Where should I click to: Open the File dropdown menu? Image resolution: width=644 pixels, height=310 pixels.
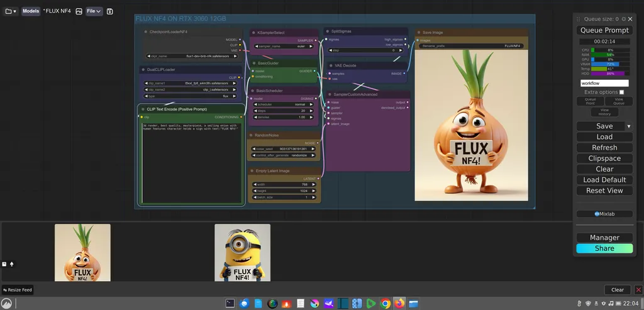pos(94,11)
